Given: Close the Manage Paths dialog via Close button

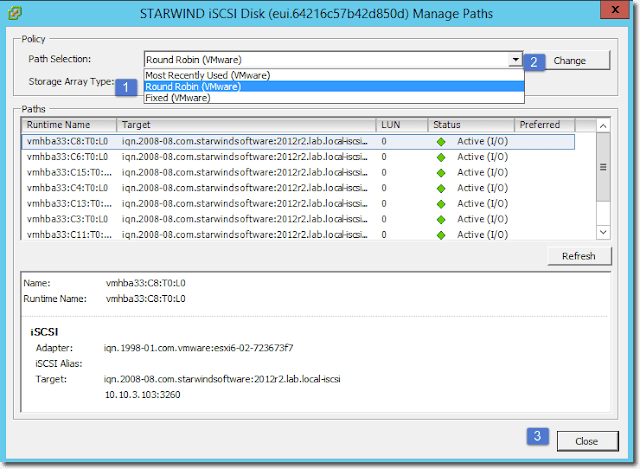Looking at the screenshot, I should (x=587, y=441).
